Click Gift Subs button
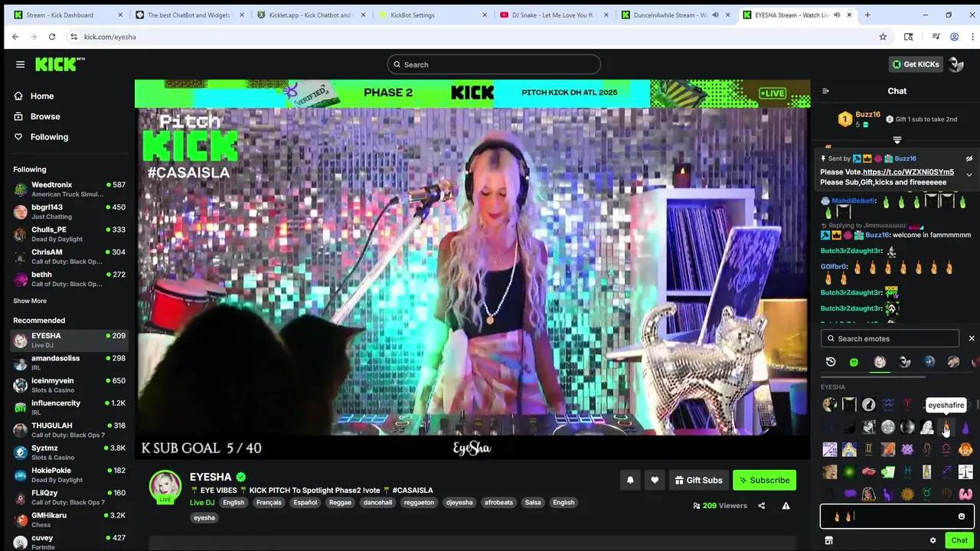The height and width of the screenshot is (551, 980). click(x=698, y=480)
